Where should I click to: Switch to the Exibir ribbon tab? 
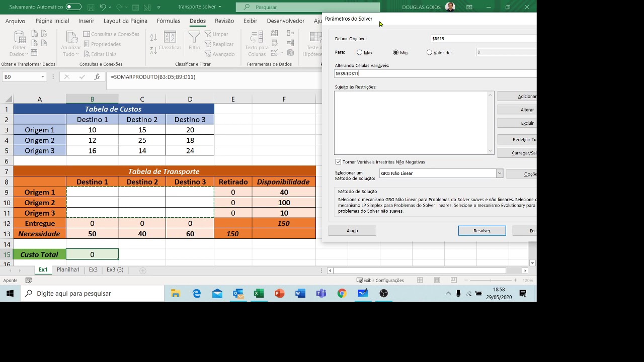pos(250,21)
